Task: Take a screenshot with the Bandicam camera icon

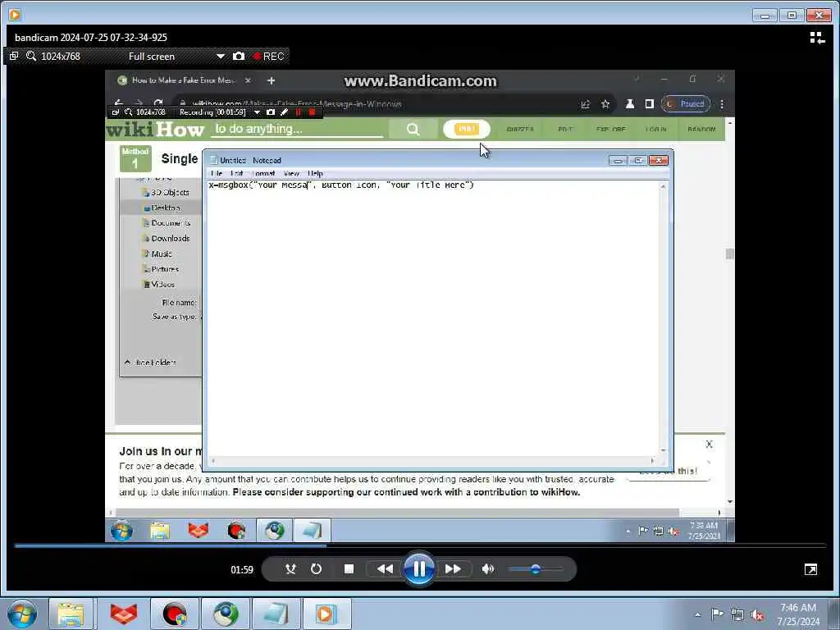Action: [239, 57]
